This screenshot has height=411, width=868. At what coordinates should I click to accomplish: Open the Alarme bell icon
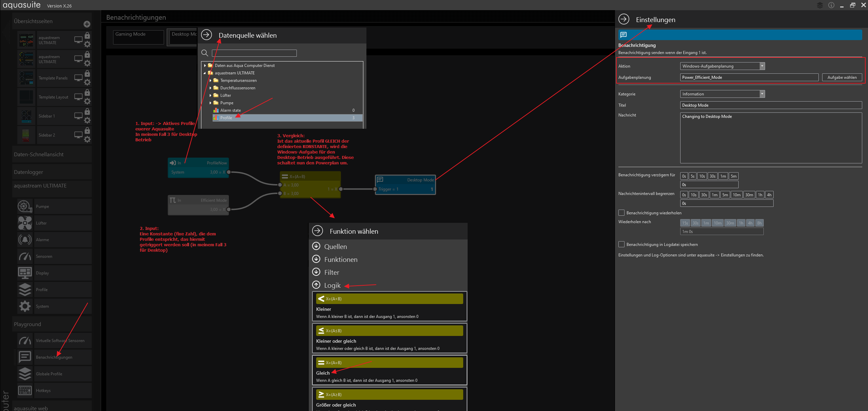[25, 239]
